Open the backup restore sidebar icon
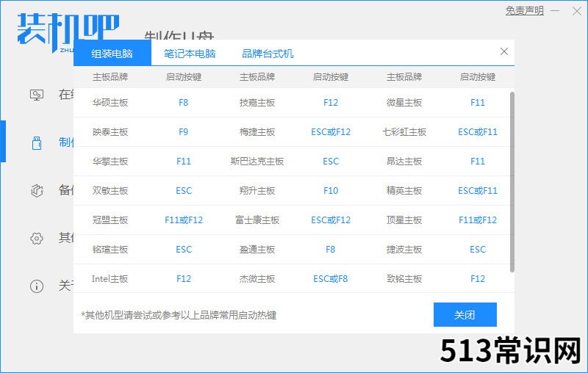The image size is (588, 373). pos(37,191)
